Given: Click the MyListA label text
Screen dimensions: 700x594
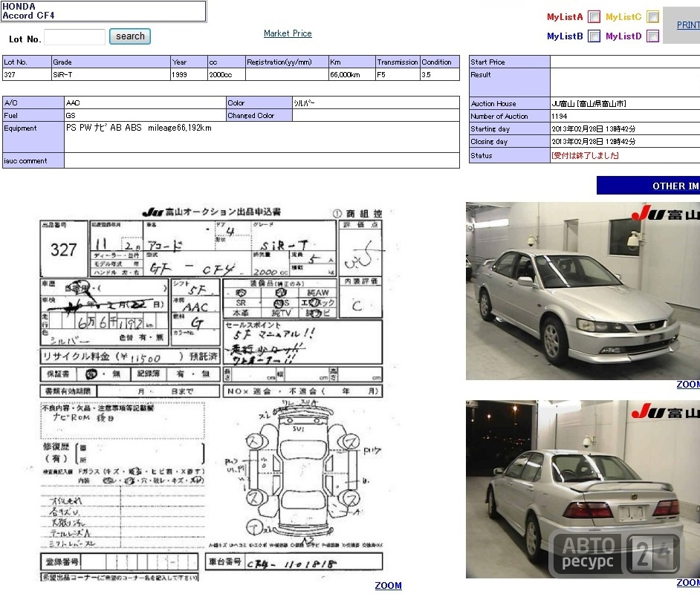Looking at the screenshot, I should pyautogui.click(x=565, y=17).
